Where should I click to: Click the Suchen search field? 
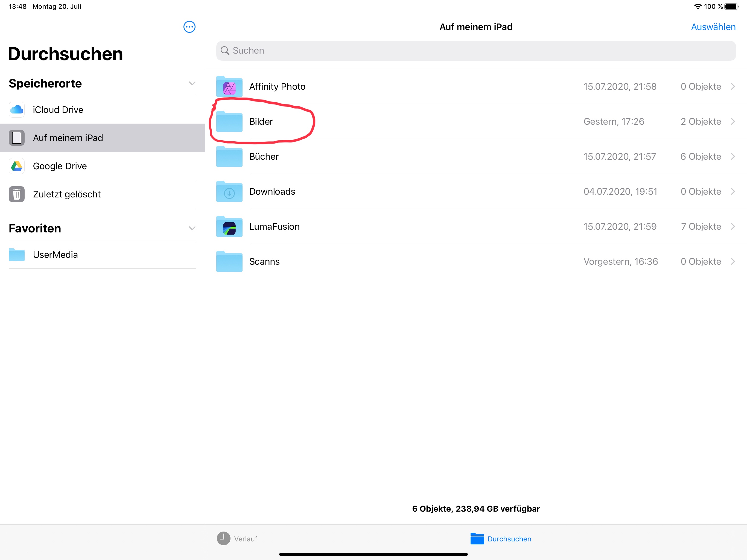pyautogui.click(x=475, y=51)
